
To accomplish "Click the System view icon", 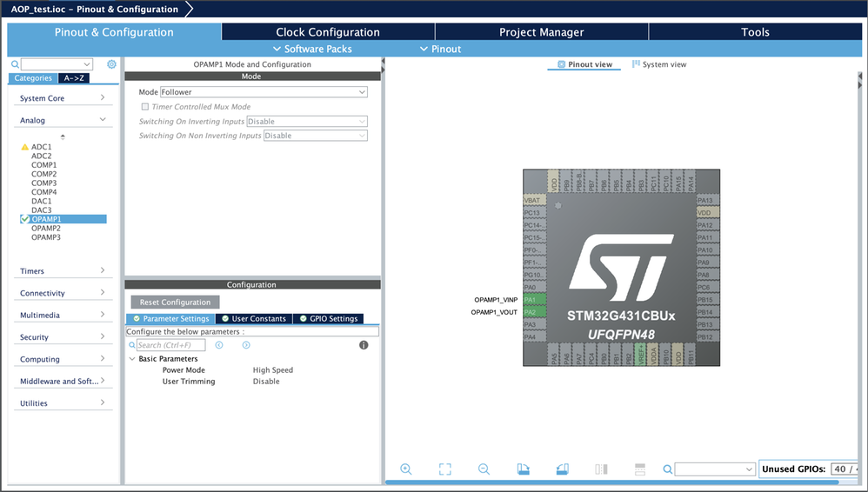I will click(x=636, y=64).
